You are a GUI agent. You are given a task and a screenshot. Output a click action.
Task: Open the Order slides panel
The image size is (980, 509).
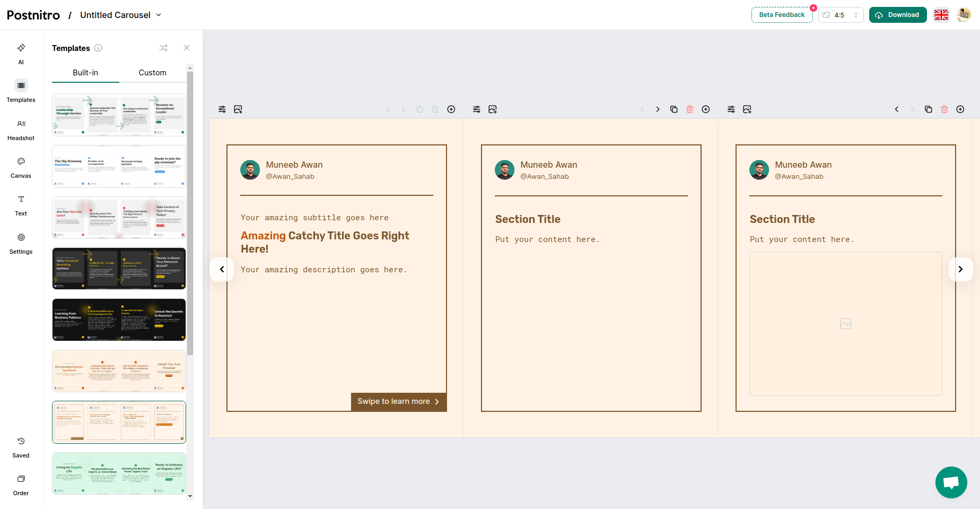point(21,485)
